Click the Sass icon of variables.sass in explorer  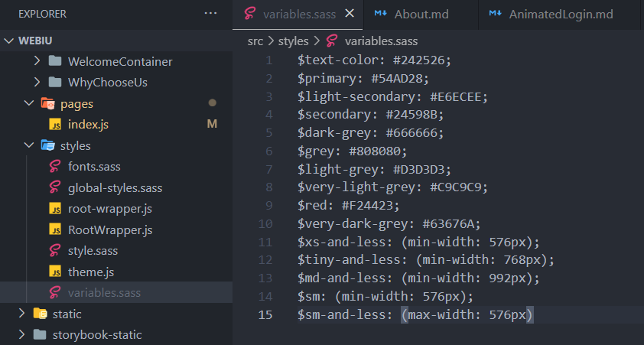(55, 292)
